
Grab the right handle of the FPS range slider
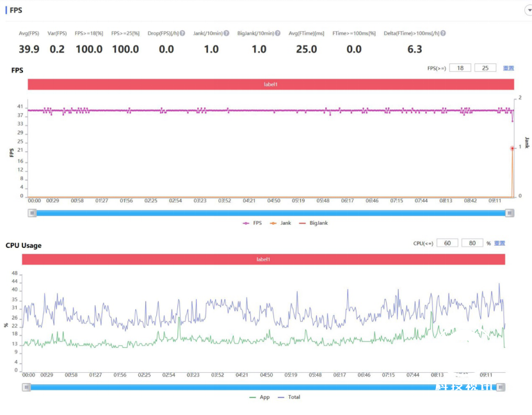[x=510, y=213]
